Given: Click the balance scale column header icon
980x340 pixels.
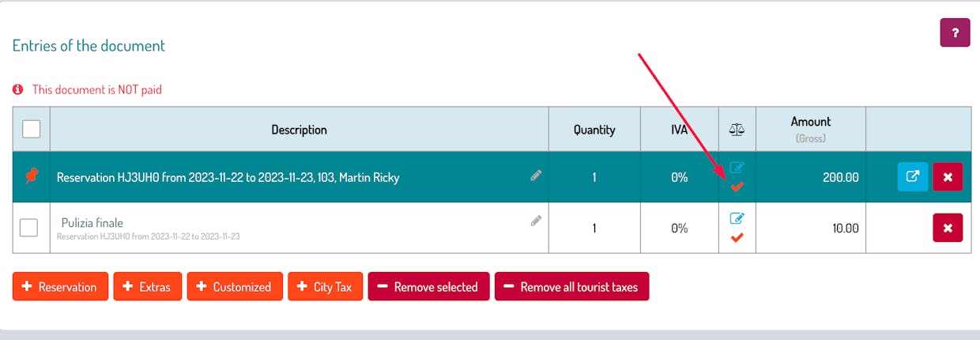Looking at the screenshot, I should [x=737, y=130].
